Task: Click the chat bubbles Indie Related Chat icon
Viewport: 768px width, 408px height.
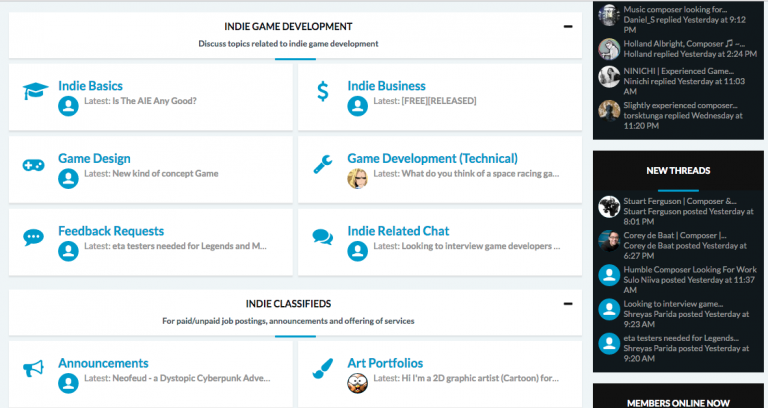Action: pos(322,237)
